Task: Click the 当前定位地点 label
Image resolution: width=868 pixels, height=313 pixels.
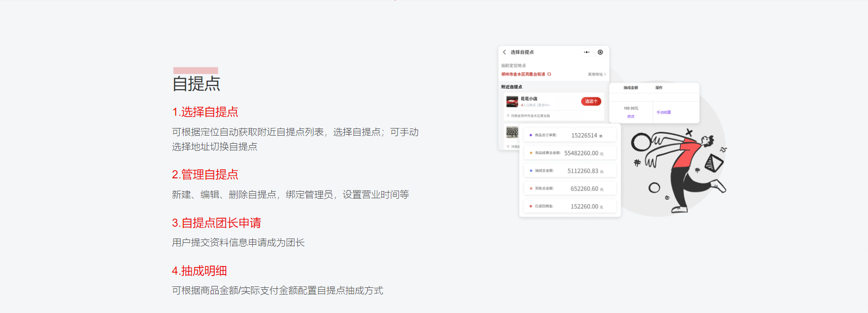Action: (513, 65)
